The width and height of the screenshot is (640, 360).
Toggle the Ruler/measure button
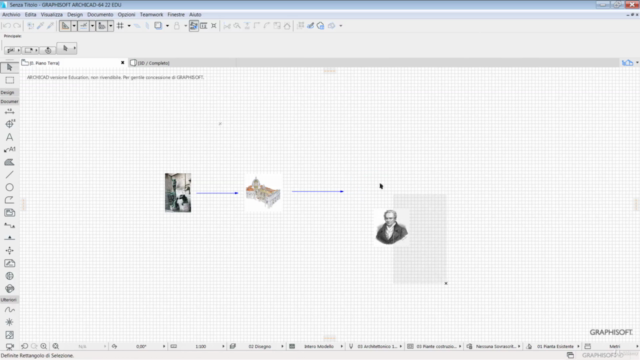click(101, 26)
